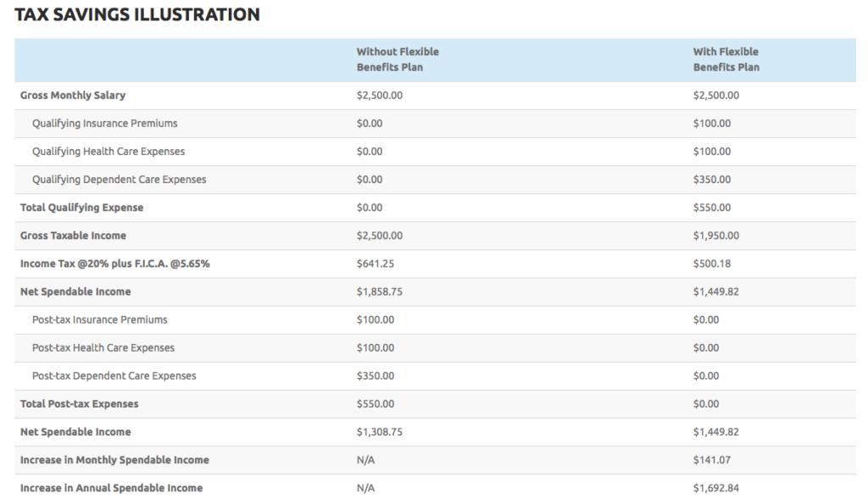Click the 'Gross Taxable Income' row label
The width and height of the screenshot is (868, 499).
coord(73,236)
